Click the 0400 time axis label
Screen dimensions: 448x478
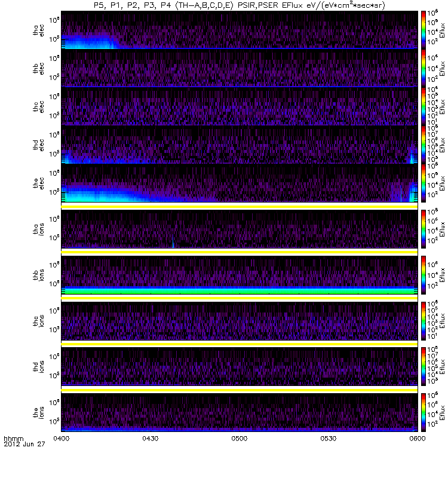pos(62,439)
